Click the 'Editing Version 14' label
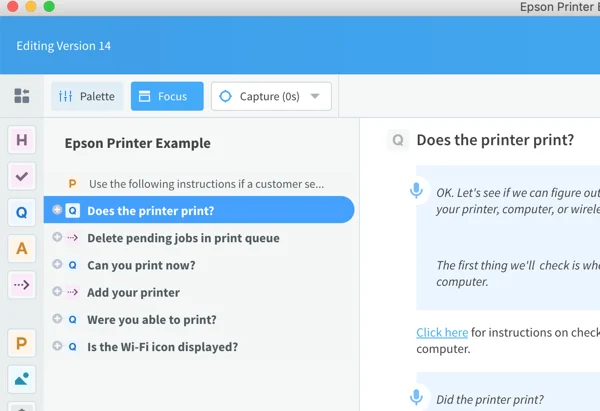Screen dimensions: 600x411 click(64, 46)
